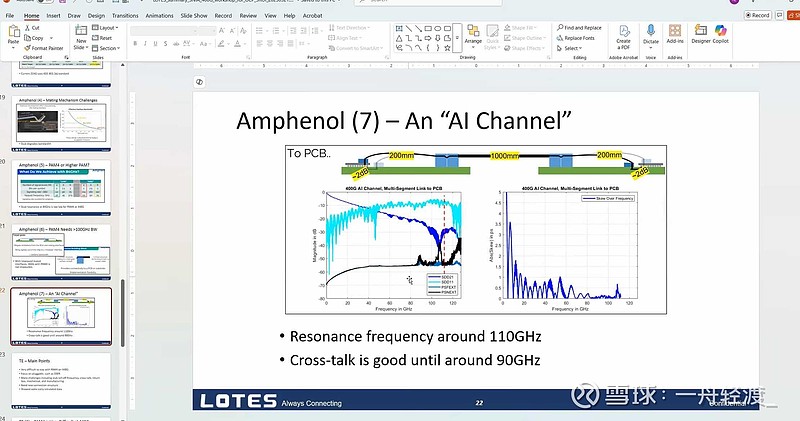The image size is (800, 421).
Task: Clear all formatting icon in Font group
Action: pyautogui.click(x=244, y=31)
